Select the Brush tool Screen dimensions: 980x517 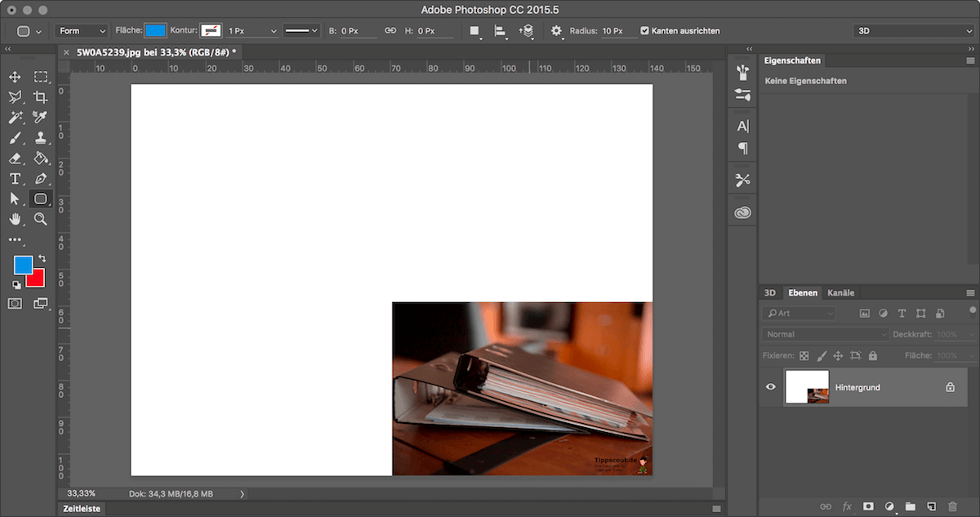(x=15, y=138)
